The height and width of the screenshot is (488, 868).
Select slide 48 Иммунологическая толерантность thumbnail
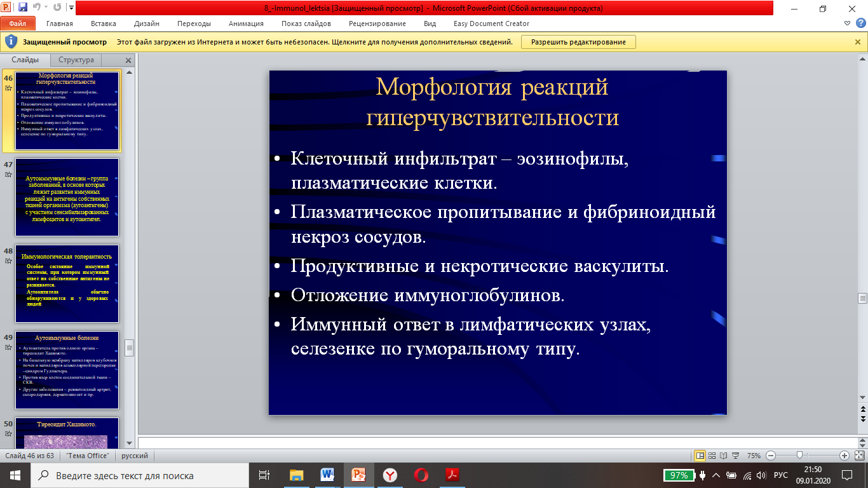tap(67, 283)
